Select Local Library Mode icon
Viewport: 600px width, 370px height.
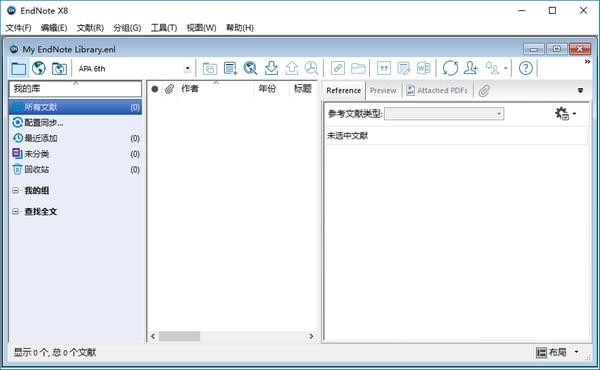coord(18,68)
